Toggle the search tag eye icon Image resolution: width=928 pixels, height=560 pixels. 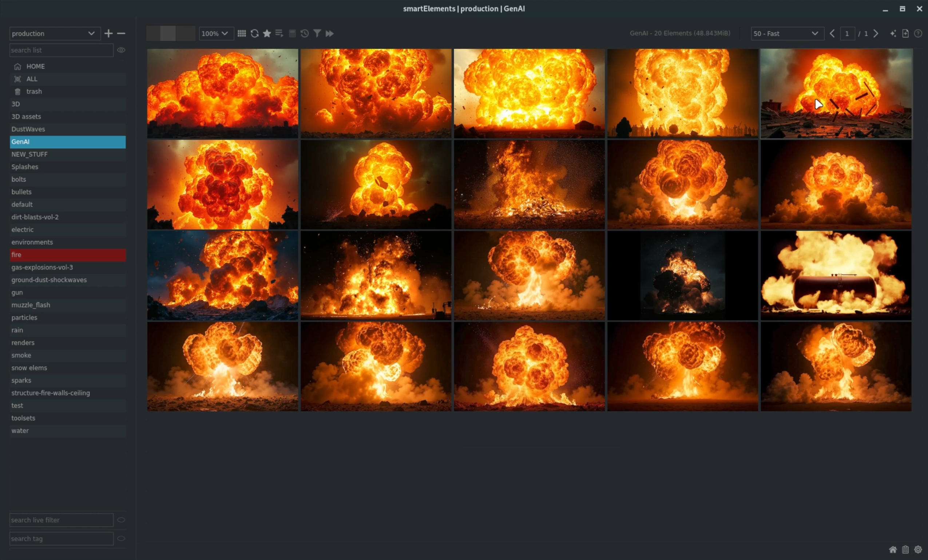pos(121,539)
